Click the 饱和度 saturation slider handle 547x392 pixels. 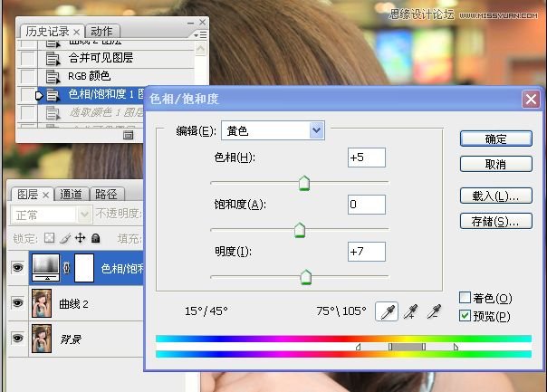(300, 230)
